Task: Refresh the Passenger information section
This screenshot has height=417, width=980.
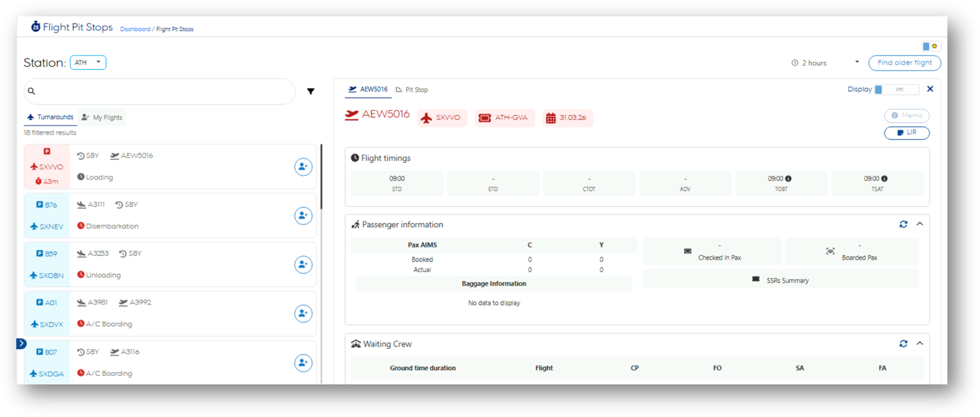Action: pyautogui.click(x=903, y=224)
